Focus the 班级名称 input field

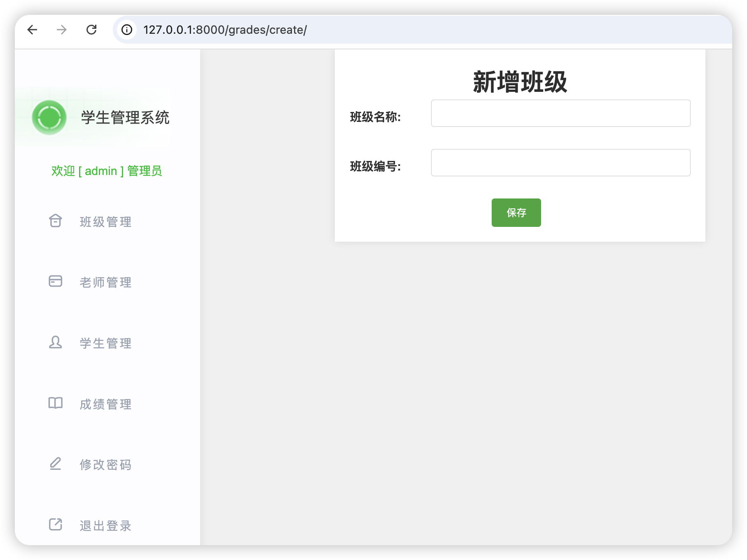pos(560,113)
